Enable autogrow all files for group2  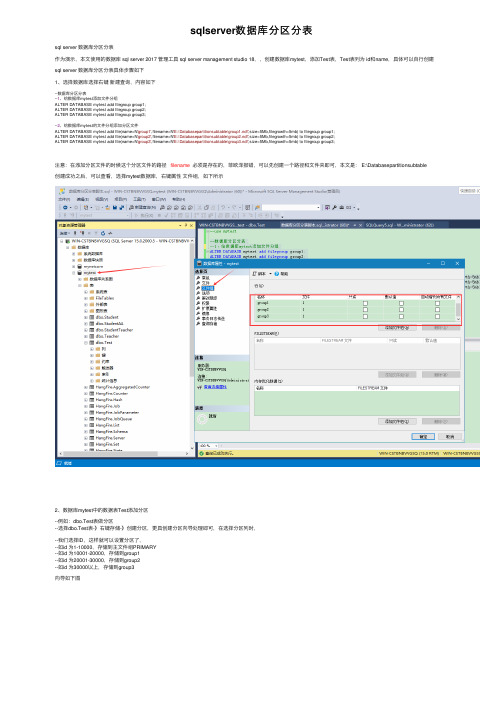437,310
